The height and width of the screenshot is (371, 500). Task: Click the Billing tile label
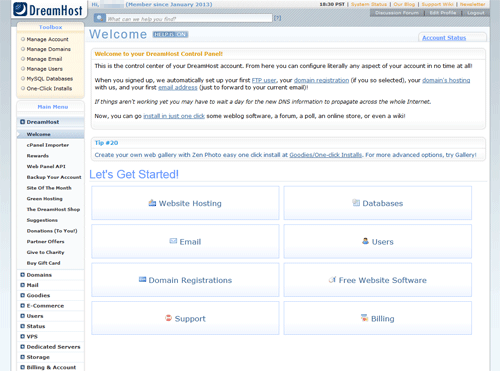tap(383, 319)
